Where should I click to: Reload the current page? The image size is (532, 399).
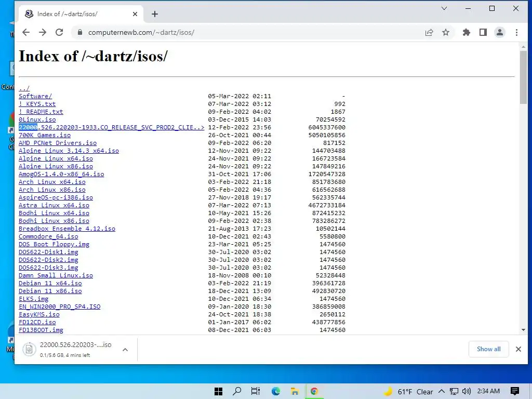coord(59,32)
